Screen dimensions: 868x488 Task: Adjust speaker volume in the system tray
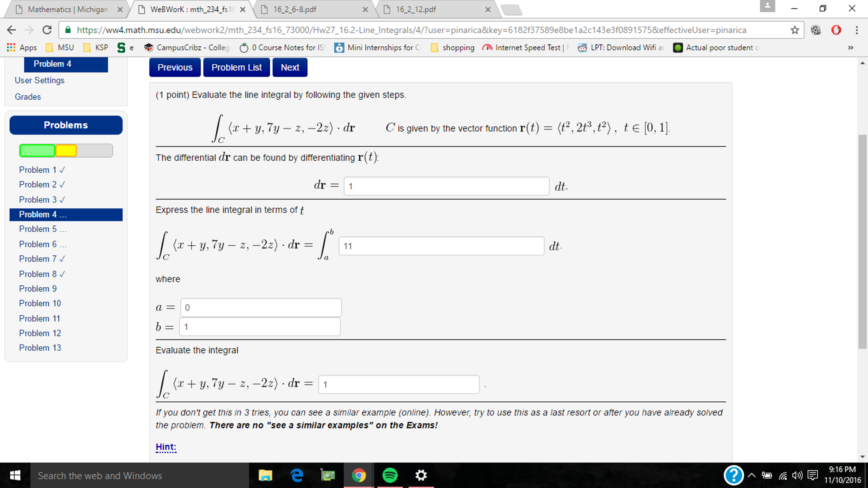(x=797, y=475)
